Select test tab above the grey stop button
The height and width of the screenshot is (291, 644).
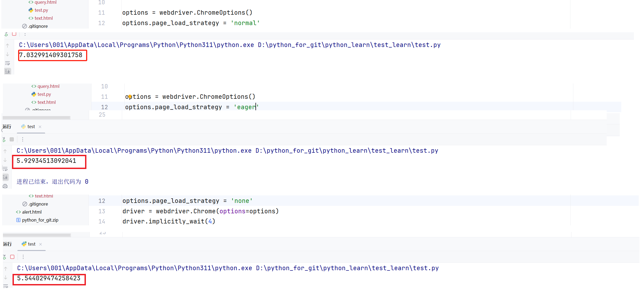click(31, 127)
